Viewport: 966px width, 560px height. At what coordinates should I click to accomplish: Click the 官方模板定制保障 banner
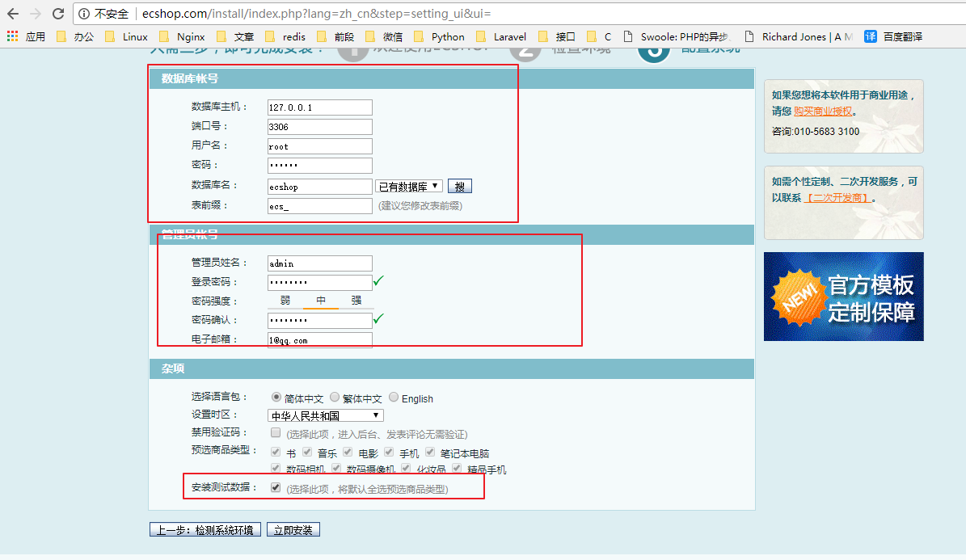pos(843,297)
